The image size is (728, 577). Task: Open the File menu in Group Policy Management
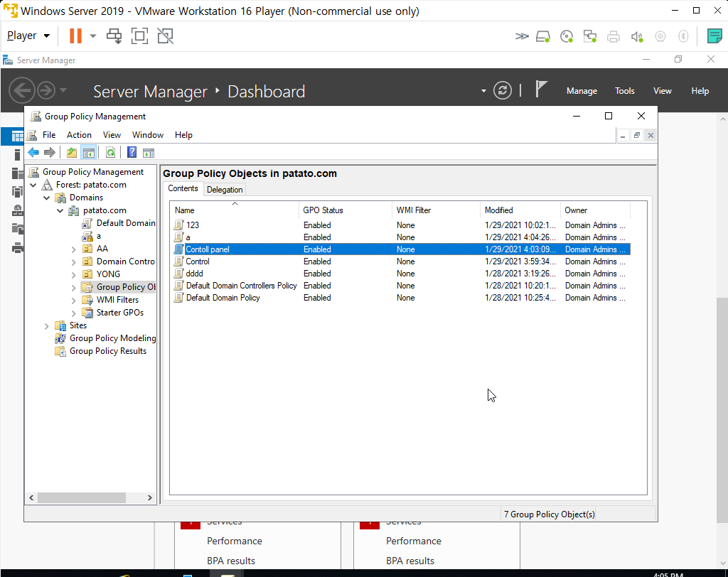click(49, 134)
